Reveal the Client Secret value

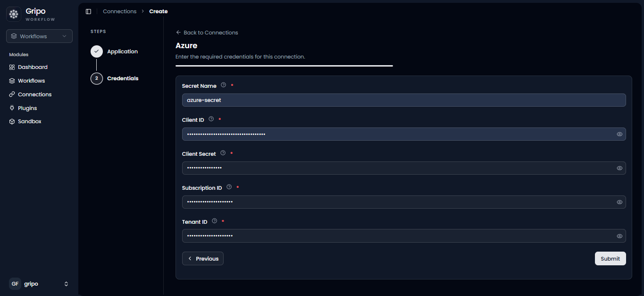pos(619,168)
